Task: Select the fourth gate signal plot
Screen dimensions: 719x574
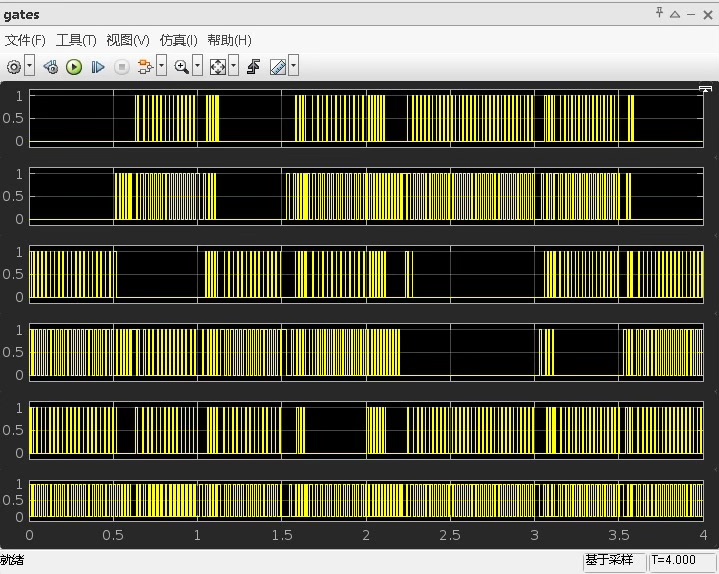Action: click(x=366, y=352)
